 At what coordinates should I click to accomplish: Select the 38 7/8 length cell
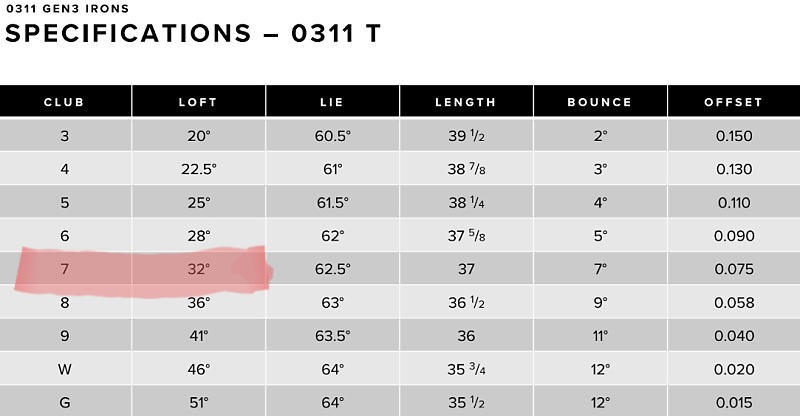click(465, 169)
